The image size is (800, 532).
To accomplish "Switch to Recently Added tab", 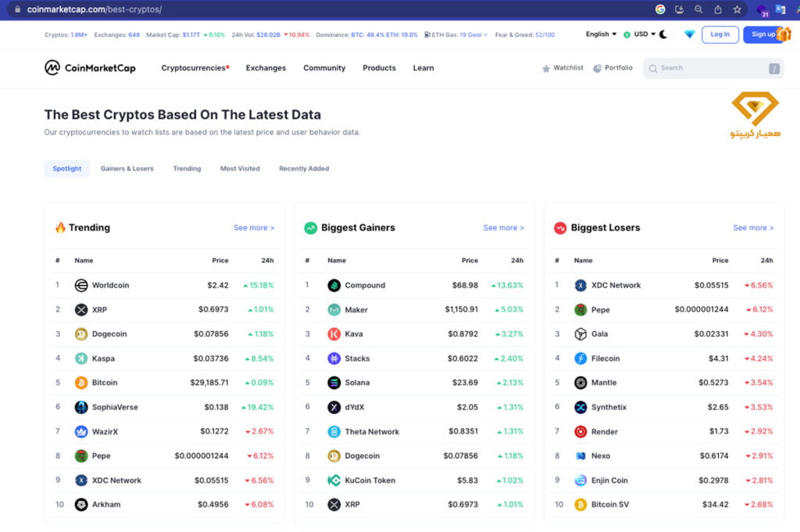I will click(304, 168).
